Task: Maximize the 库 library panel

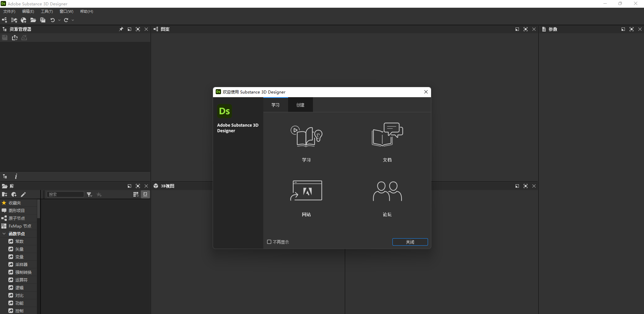Action: (x=138, y=186)
